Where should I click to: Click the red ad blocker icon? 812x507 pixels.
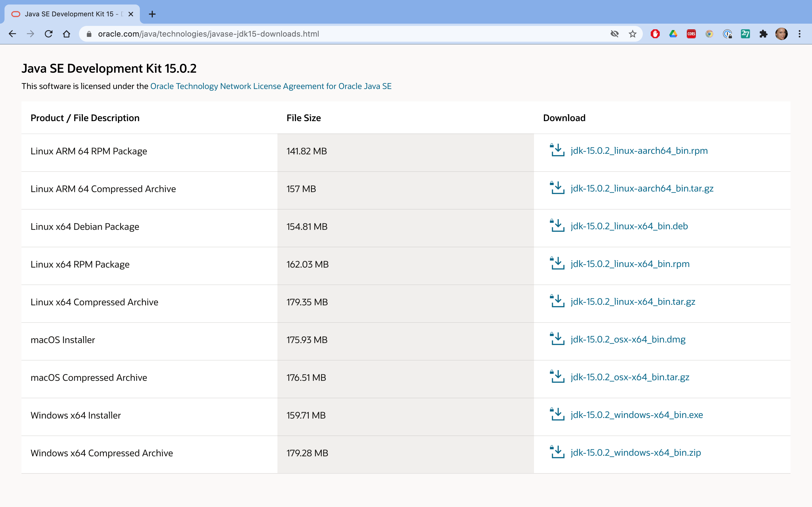655,34
